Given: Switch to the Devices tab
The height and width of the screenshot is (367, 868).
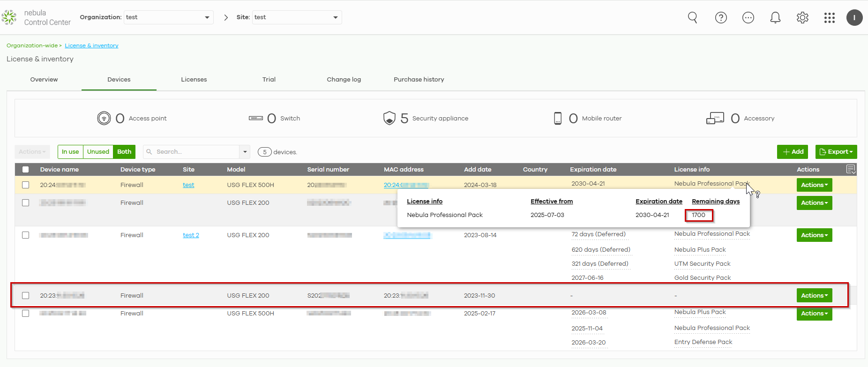Looking at the screenshot, I should tap(119, 80).
